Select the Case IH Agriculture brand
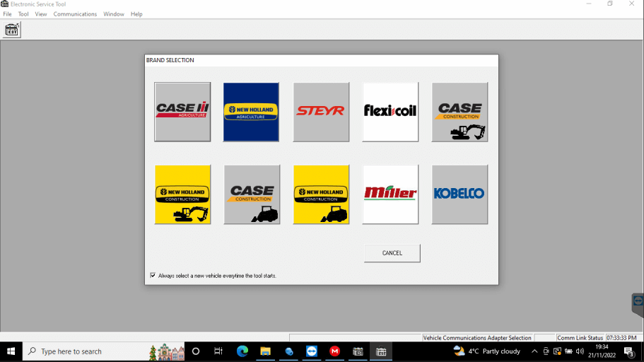 click(x=182, y=112)
